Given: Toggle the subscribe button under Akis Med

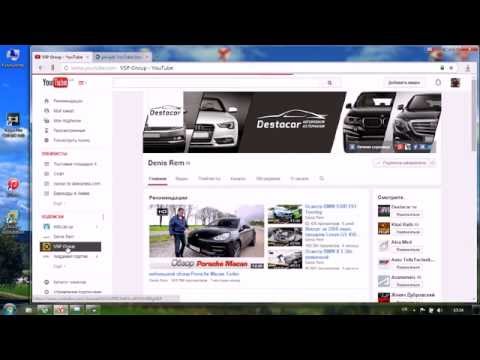Looking at the screenshot, I should click(408, 249).
